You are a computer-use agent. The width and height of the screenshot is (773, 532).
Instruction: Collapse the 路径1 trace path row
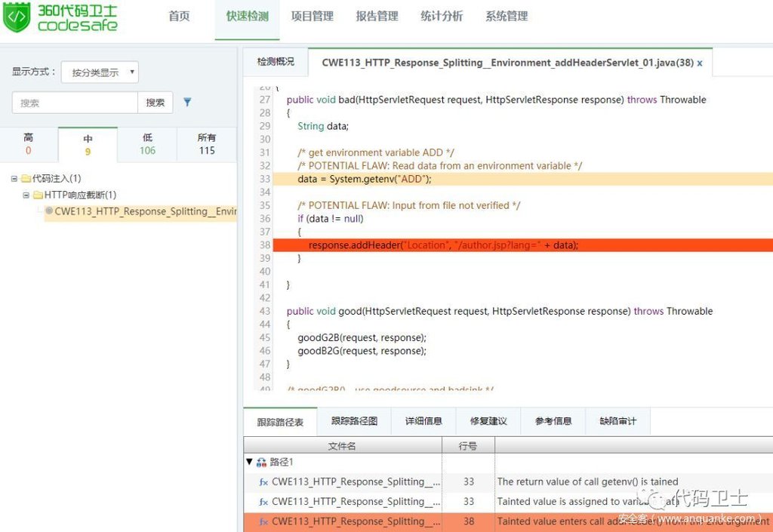click(250, 462)
